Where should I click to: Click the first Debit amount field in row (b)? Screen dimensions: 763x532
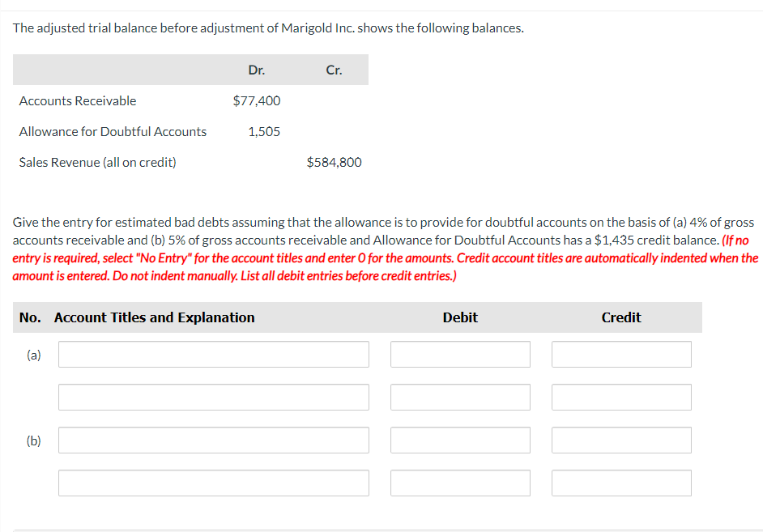[x=460, y=440]
